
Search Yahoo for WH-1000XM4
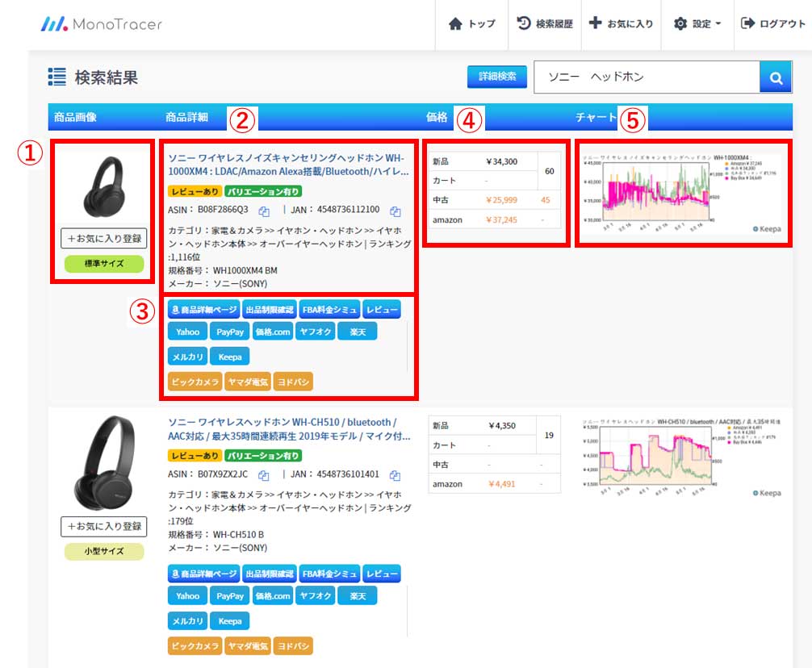[x=187, y=332]
